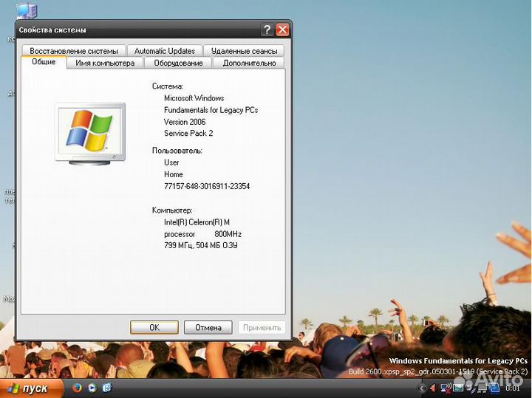
Task: Click the help question mark button in title bar
Action: 267,30
